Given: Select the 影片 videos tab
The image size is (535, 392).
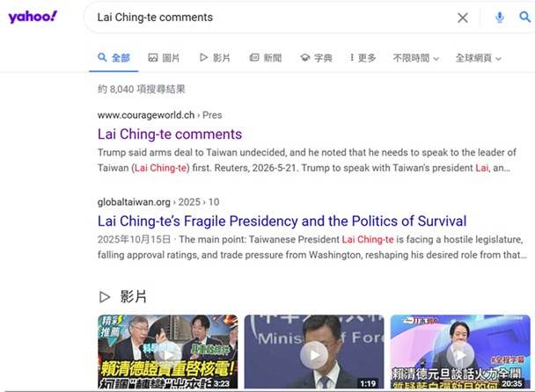Looking at the screenshot, I should pos(215,58).
